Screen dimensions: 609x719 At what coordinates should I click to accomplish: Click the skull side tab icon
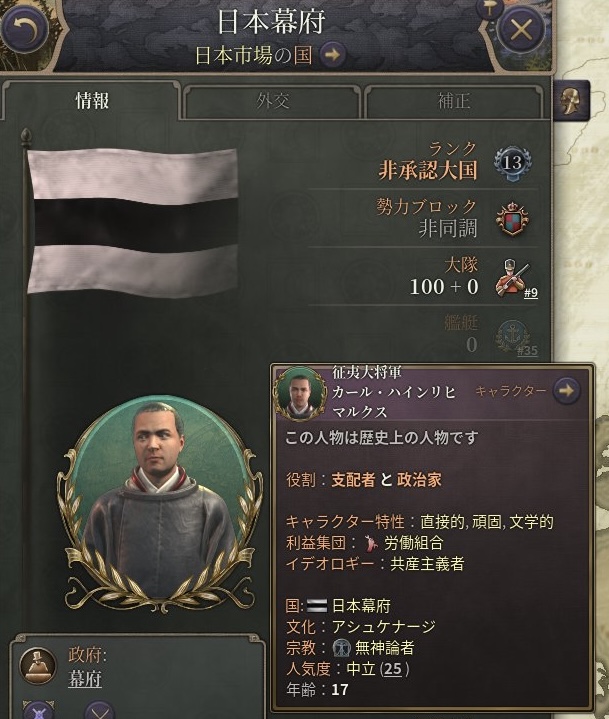(570, 100)
